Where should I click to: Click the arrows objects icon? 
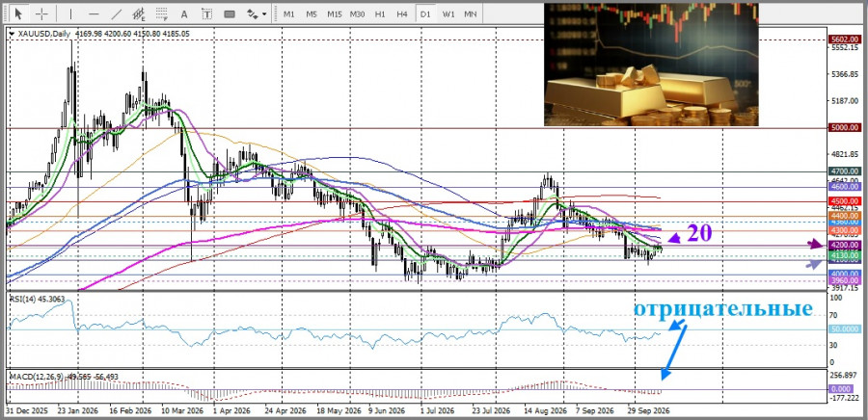click(253, 13)
